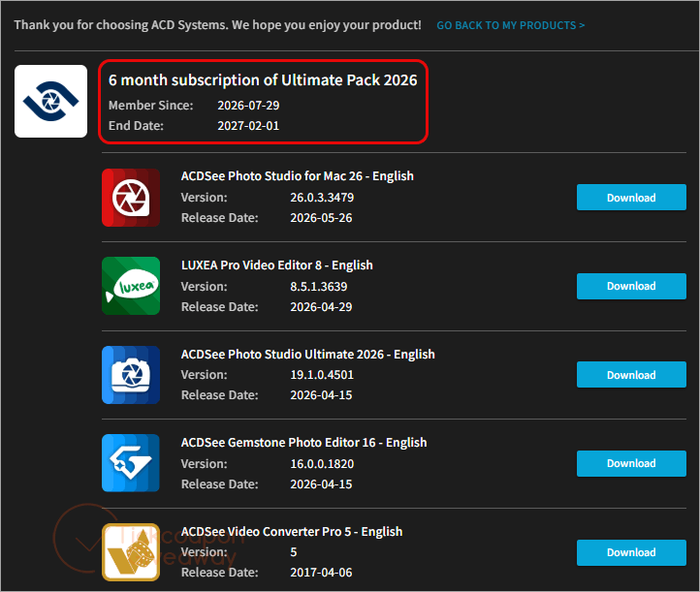700x592 pixels.
Task: Go back to My Products link
Action: (511, 25)
